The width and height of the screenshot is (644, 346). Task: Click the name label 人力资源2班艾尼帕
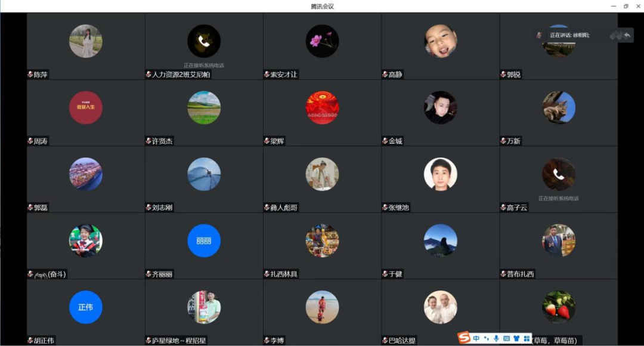click(181, 75)
